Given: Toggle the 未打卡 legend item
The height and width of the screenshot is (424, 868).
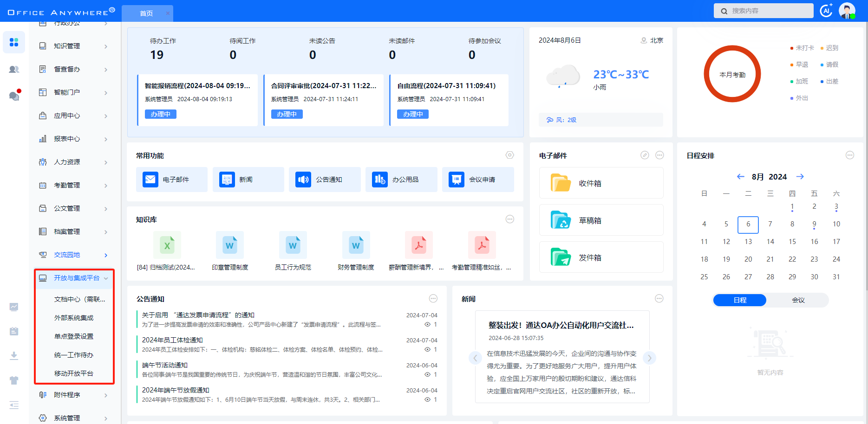Looking at the screenshot, I should [x=802, y=48].
